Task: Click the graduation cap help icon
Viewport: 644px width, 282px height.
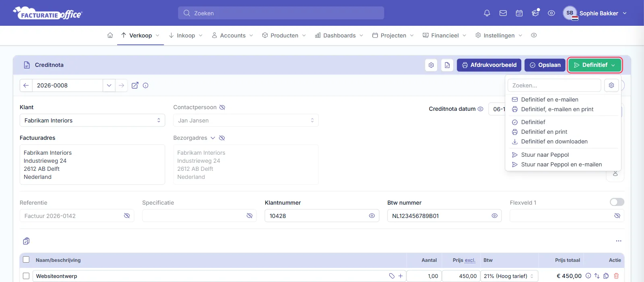Action: (x=535, y=13)
